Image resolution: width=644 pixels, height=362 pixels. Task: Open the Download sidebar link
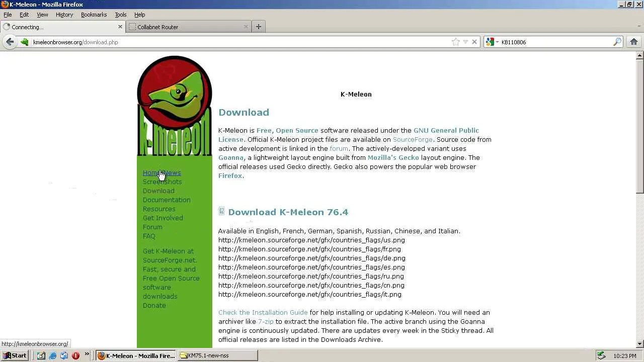(158, 191)
